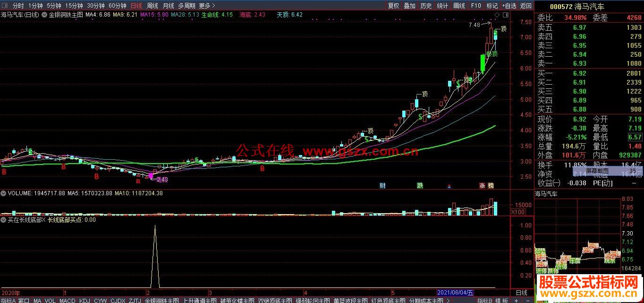Click the 榜 marker icon on chart
The height and width of the screenshot is (303, 644).
pyautogui.click(x=491, y=185)
